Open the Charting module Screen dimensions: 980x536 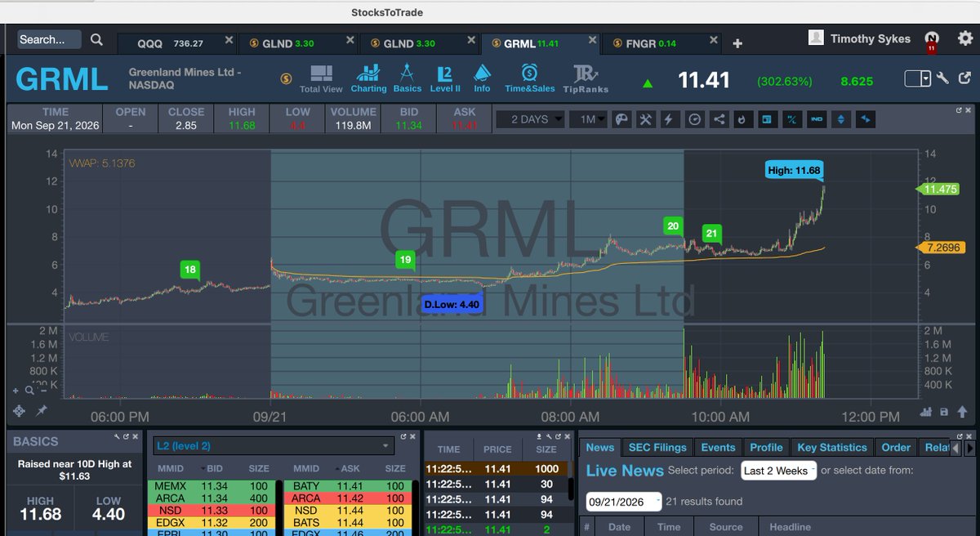point(368,79)
